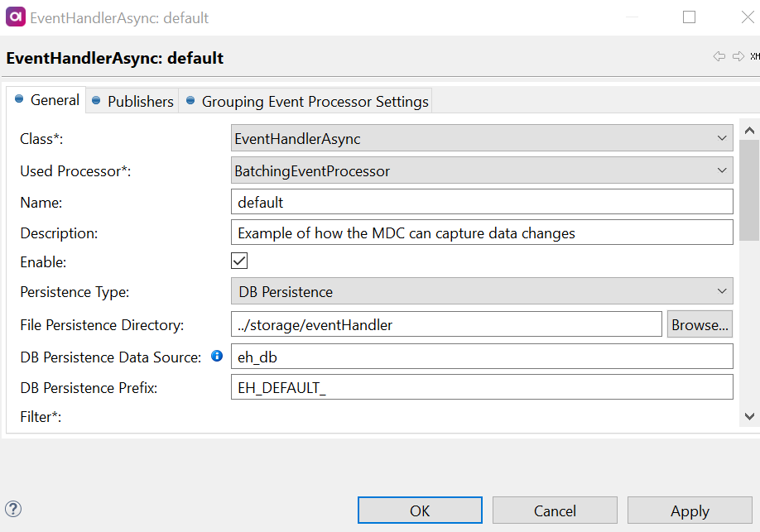760x532 pixels.
Task: Click the forward navigation arrow icon
Action: 738,56
